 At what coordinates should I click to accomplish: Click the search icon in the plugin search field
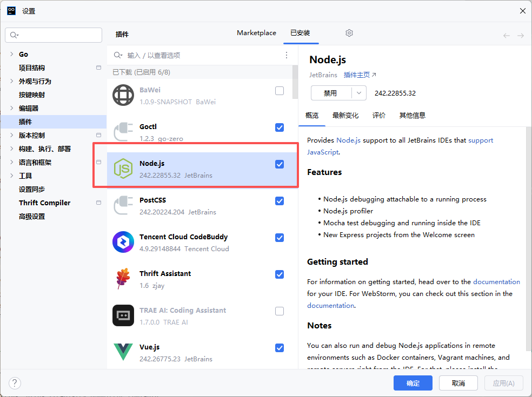[118, 55]
